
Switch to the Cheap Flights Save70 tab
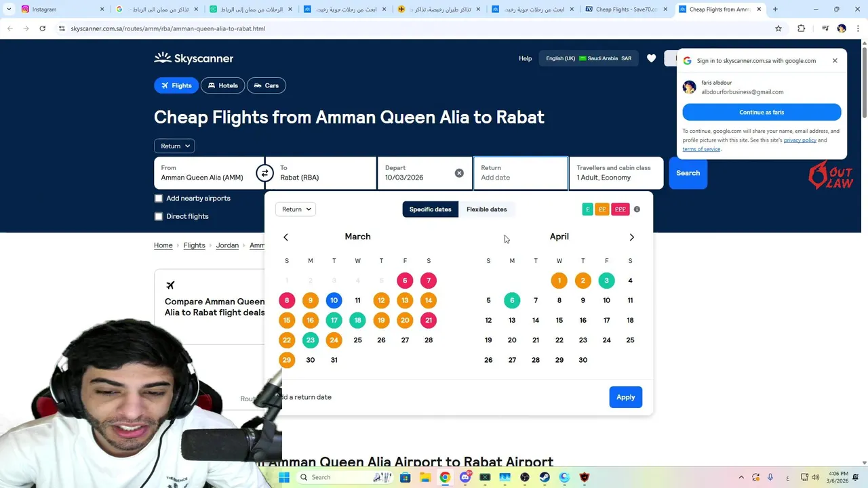click(627, 9)
